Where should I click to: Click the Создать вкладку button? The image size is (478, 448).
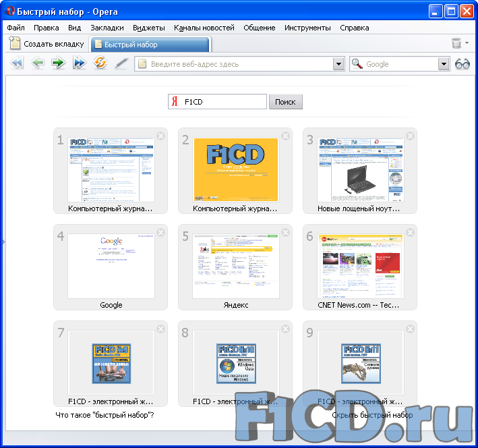(47, 44)
